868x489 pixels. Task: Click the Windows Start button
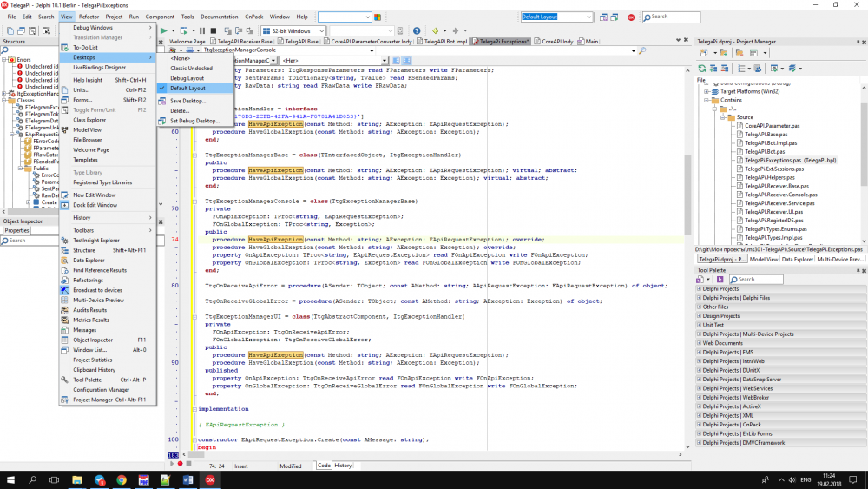tap(10, 480)
